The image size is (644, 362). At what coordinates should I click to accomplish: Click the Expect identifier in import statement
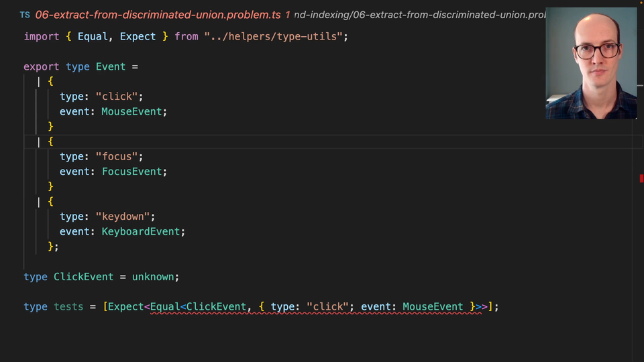(138, 36)
